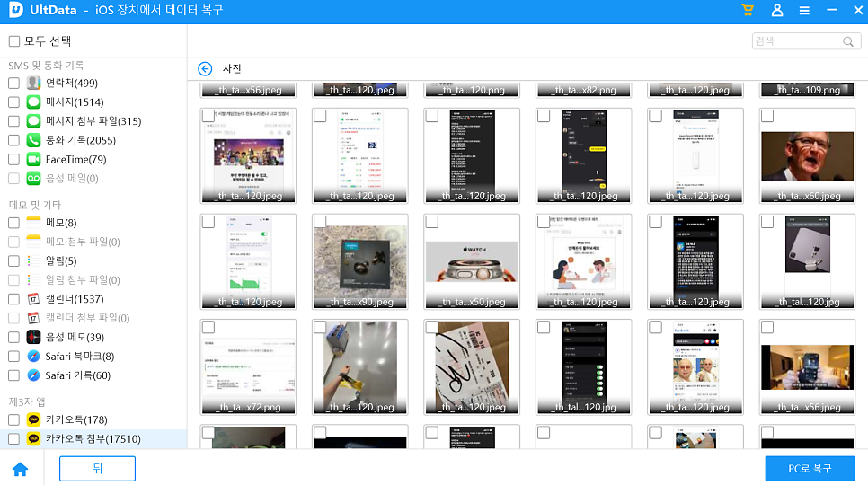Click the UltData logo icon
Viewport: 868px width, 485px height.
pyautogui.click(x=16, y=10)
